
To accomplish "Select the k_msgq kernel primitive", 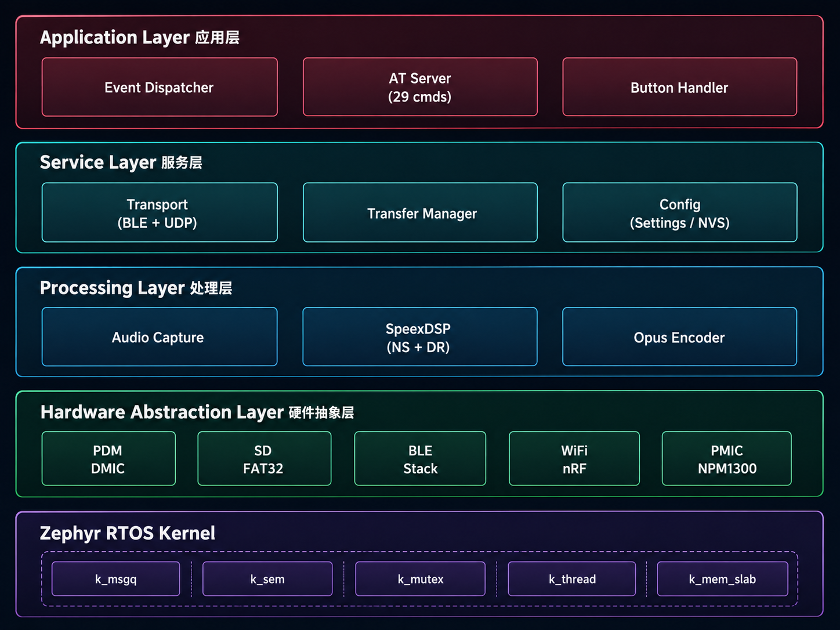I will (116, 579).
